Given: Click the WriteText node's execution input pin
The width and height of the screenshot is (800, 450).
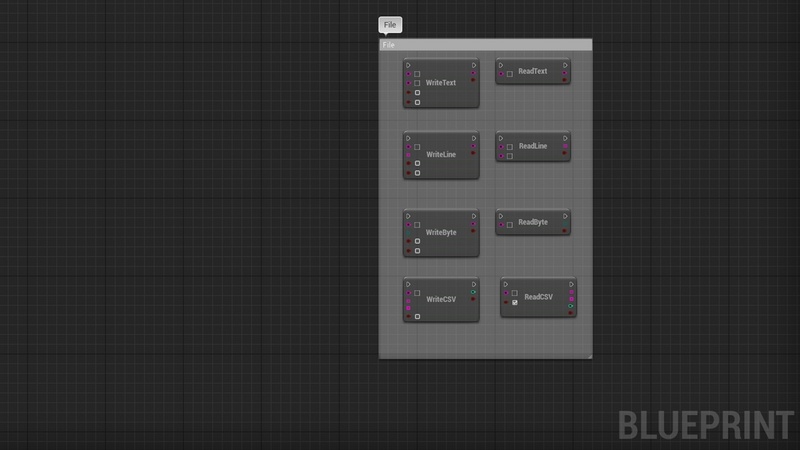Looking at the screenshot, I should 408,65.
